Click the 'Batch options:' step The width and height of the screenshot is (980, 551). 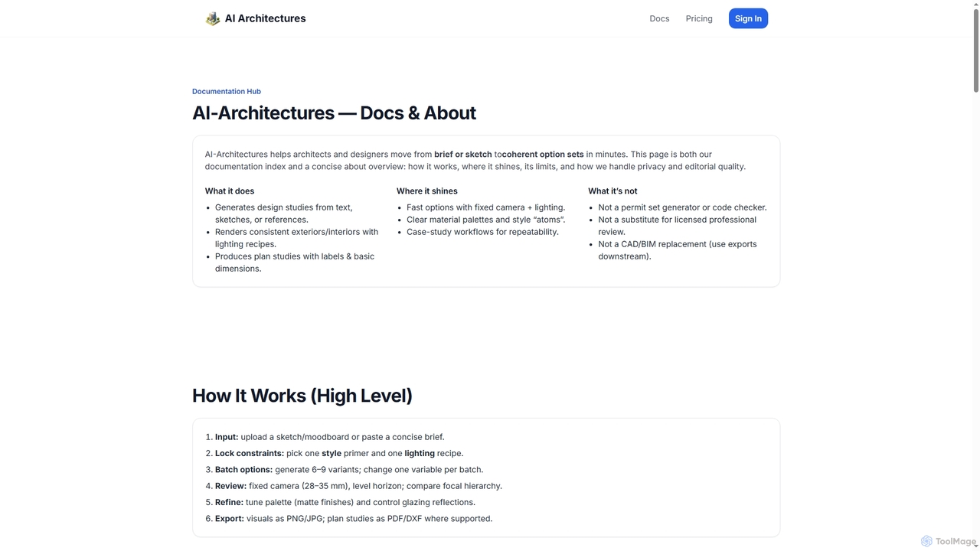[x=349, y=470]
